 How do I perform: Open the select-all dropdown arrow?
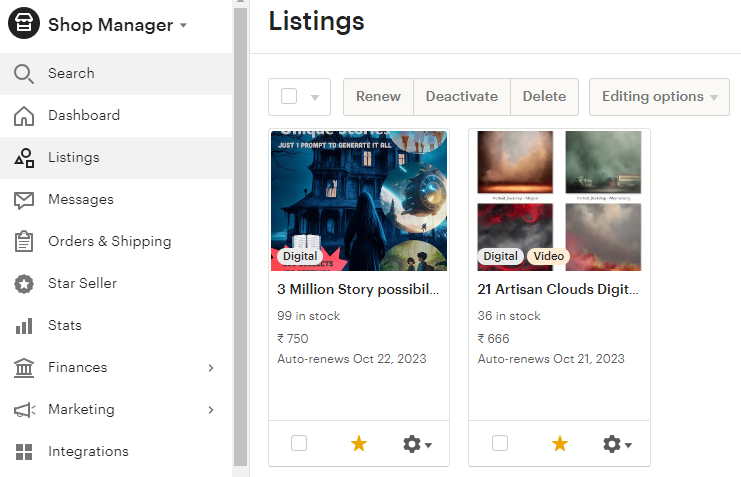pyautogui.click(x=315, y=97)
